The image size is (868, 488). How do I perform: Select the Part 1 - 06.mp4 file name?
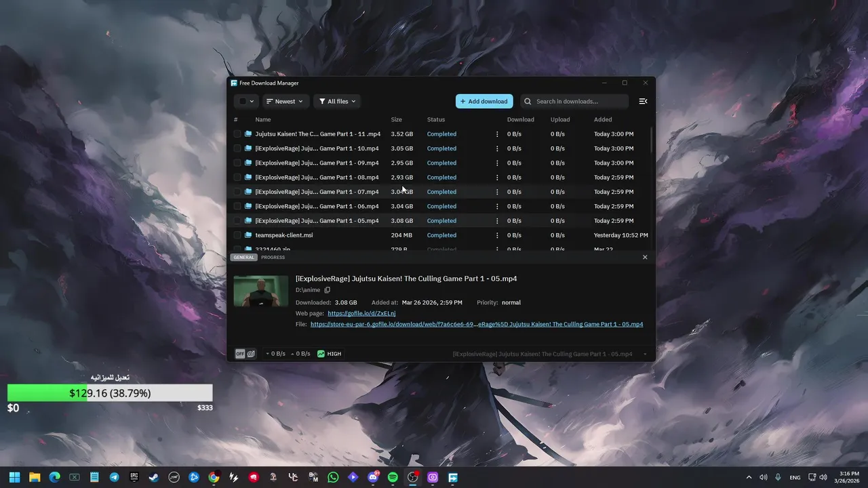[317, 206]
